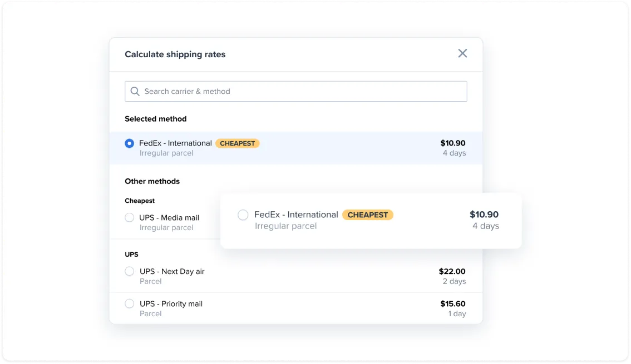The image size is (631, 364).
Task: Click the 'Cheapest' group label
Action: point(140,201)
